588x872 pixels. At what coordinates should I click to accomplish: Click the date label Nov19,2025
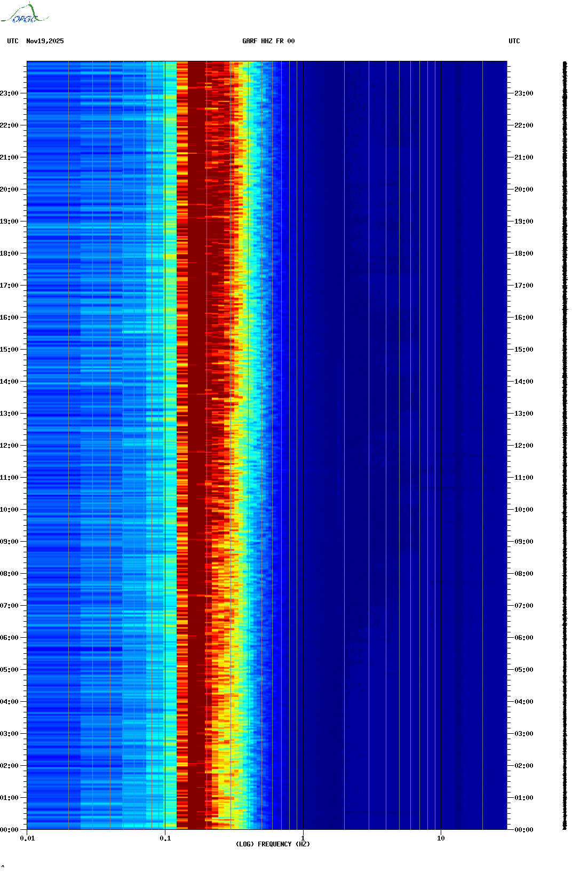point(45,41)
